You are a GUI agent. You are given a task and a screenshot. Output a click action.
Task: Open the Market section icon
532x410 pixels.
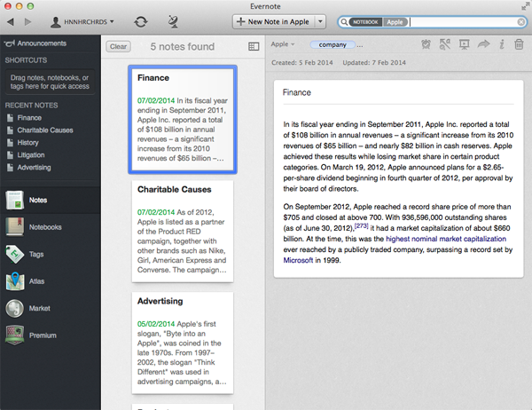click(14, 308)
